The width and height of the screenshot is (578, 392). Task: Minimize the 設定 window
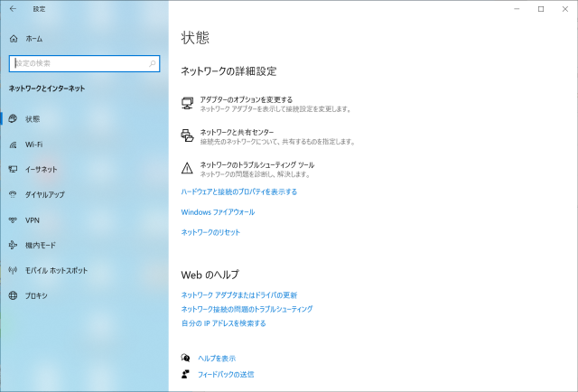(517, 9)
